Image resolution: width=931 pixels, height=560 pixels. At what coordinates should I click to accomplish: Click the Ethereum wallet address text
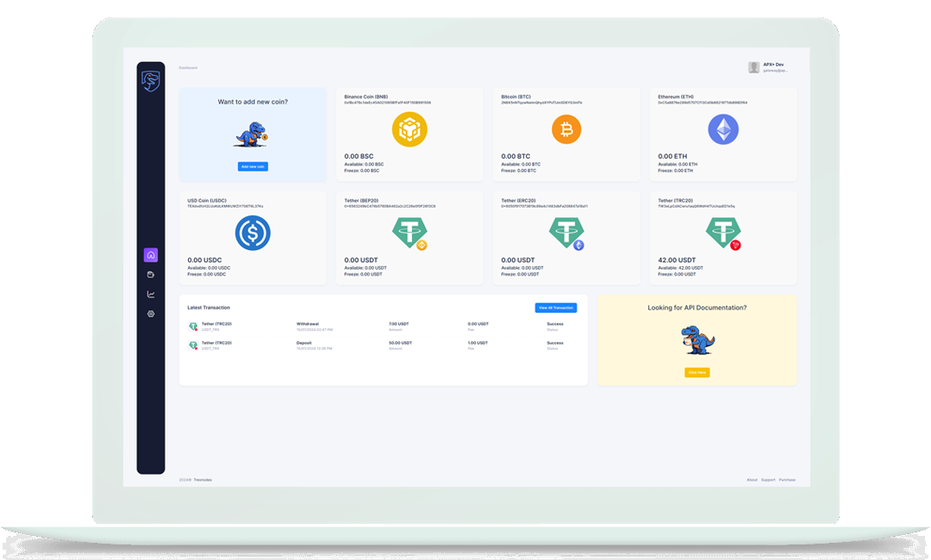(x=703, y=103)
